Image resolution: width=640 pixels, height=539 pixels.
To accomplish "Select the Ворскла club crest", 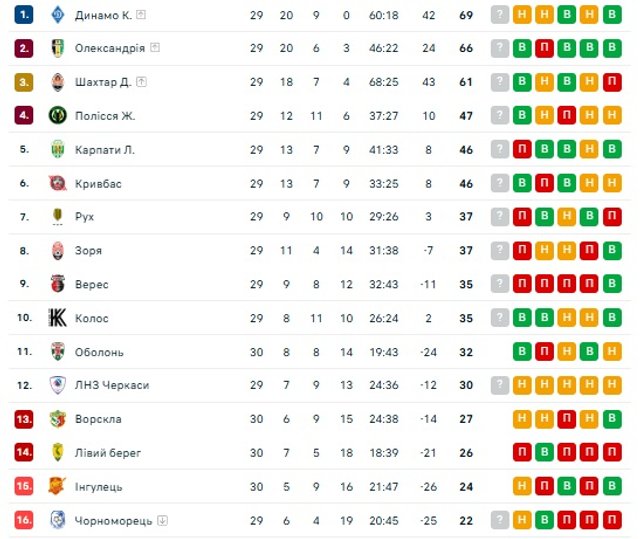I will pos(58,419).
